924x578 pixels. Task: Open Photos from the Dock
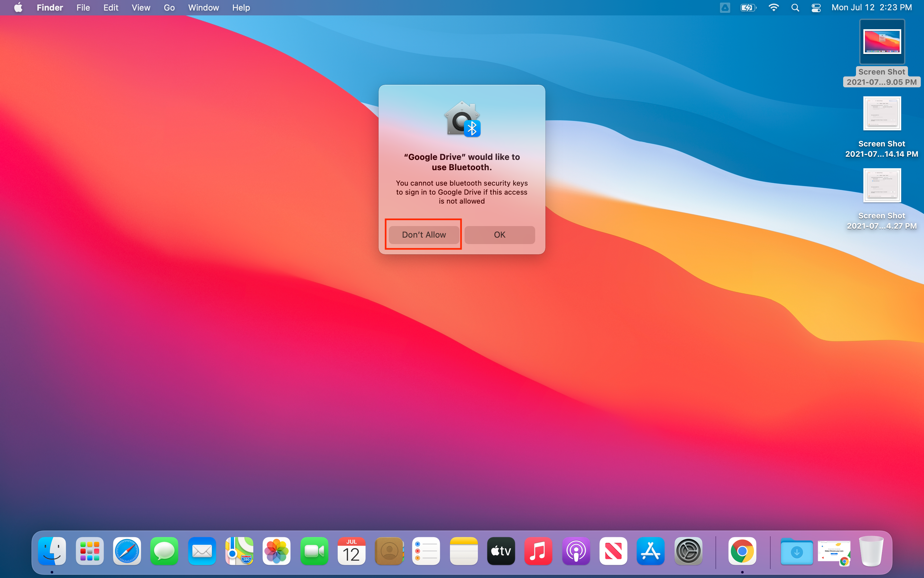[277, 551]
